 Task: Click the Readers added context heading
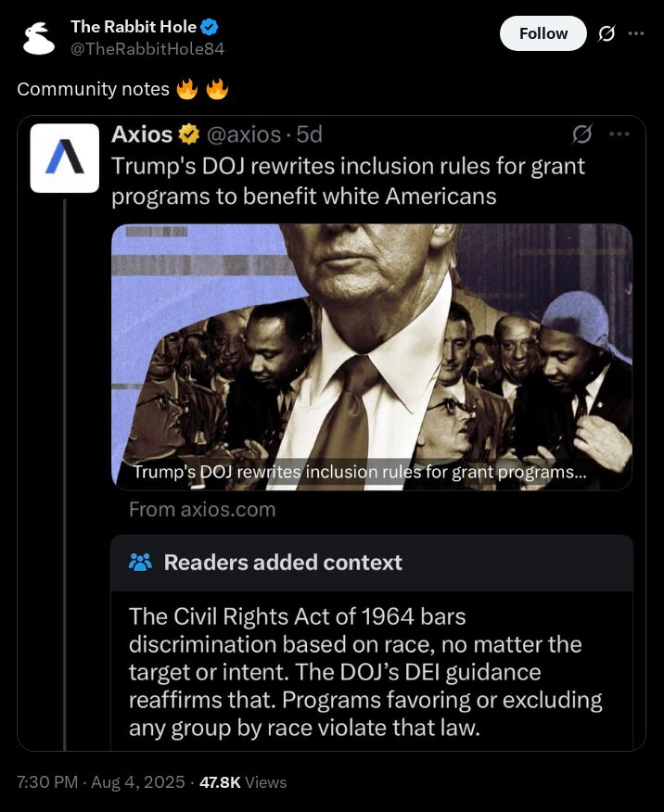[283, 563]
